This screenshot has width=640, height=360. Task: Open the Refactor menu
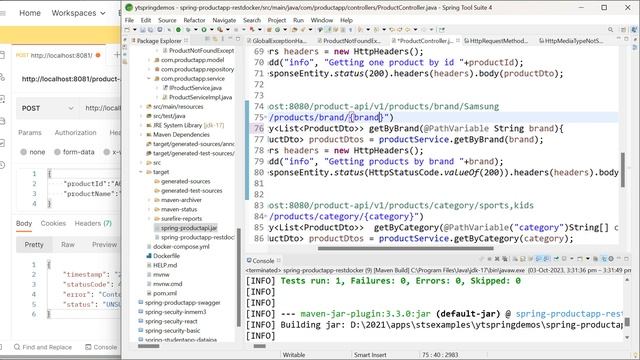click(194, 20)
